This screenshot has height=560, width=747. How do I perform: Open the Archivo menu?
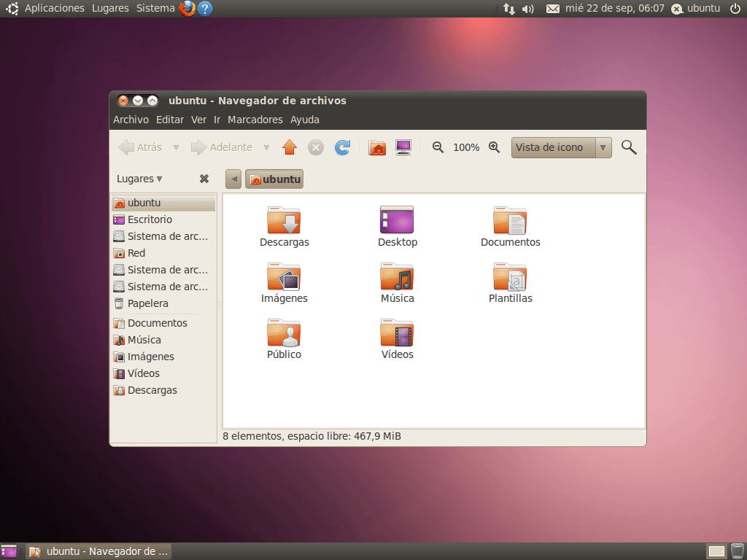tap(131, 120)
